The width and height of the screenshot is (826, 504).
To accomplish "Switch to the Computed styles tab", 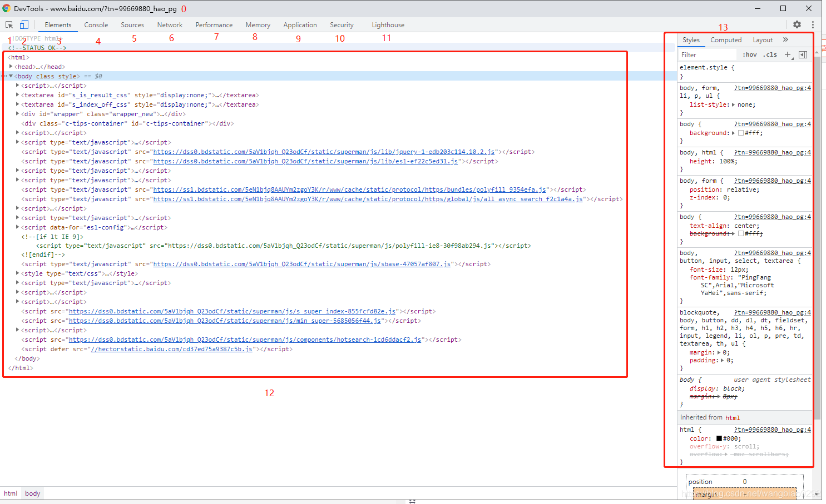I will tap(726, 40).
